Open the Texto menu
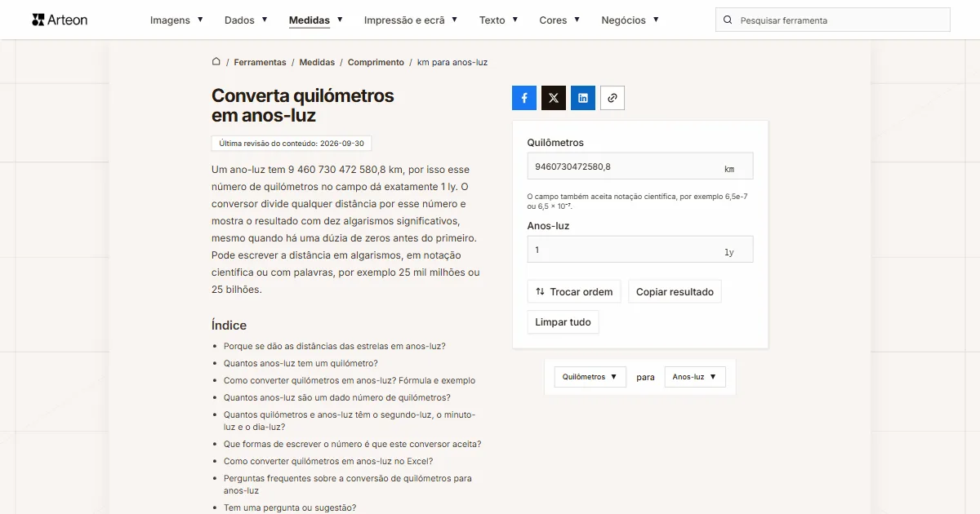980x514 pixels. [x=498, y=20]
